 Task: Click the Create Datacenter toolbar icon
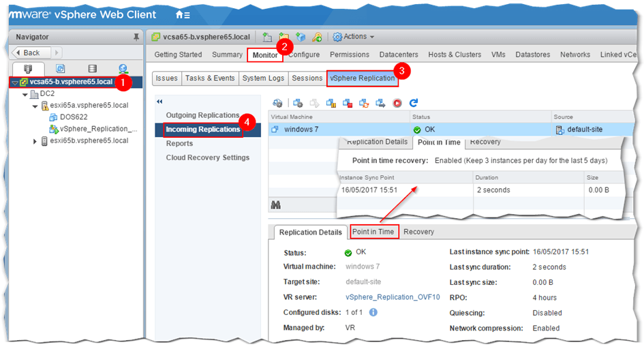267,37
